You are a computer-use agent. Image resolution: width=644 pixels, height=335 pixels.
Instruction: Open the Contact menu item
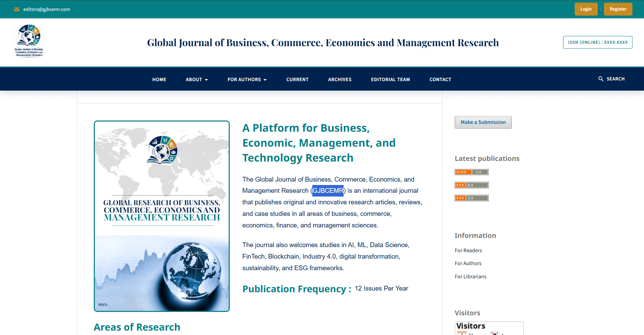coord(440,79)
